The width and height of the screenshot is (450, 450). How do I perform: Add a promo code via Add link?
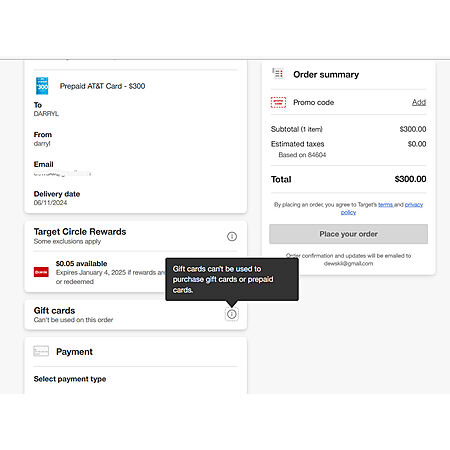[419, 102]
